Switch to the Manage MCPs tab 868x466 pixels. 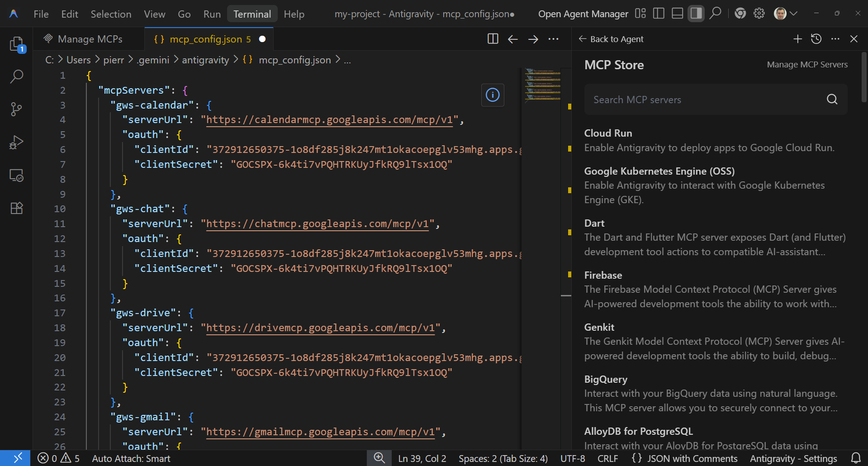coord(89,39)
